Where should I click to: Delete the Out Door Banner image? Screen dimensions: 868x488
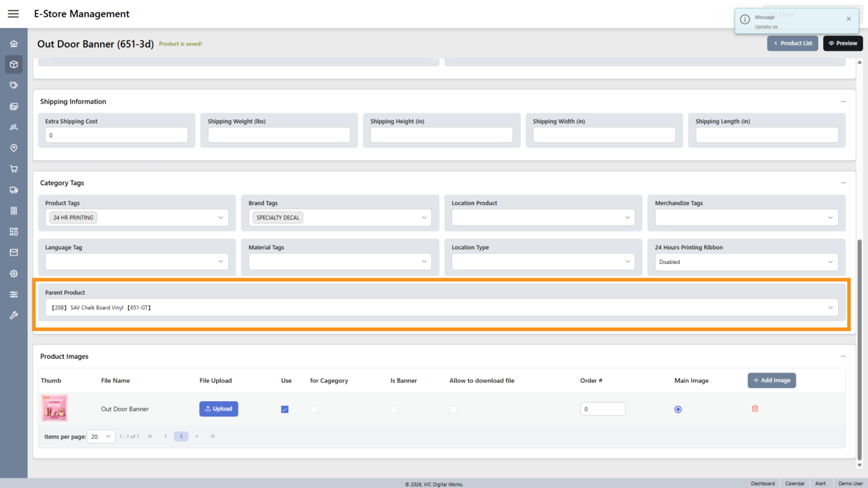754,409
